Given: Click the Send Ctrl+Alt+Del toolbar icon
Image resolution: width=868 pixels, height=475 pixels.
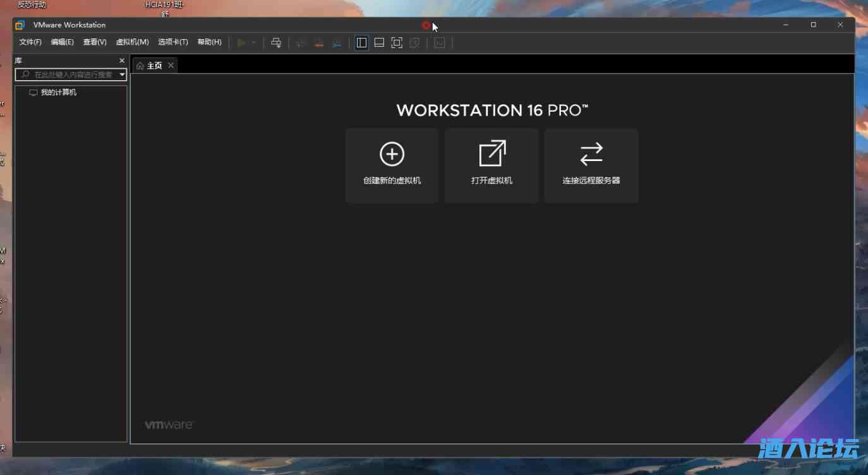Looking at the screenshot, I should (276, 43).
